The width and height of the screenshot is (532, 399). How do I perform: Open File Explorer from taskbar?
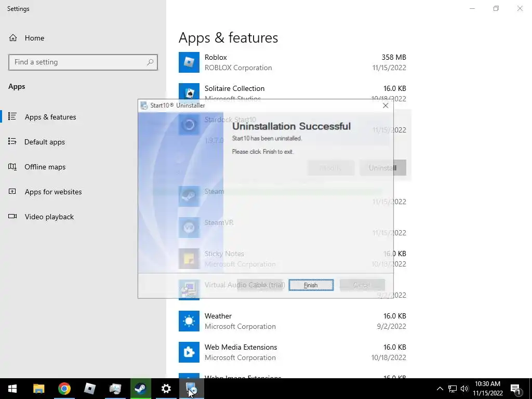(38, 389)
